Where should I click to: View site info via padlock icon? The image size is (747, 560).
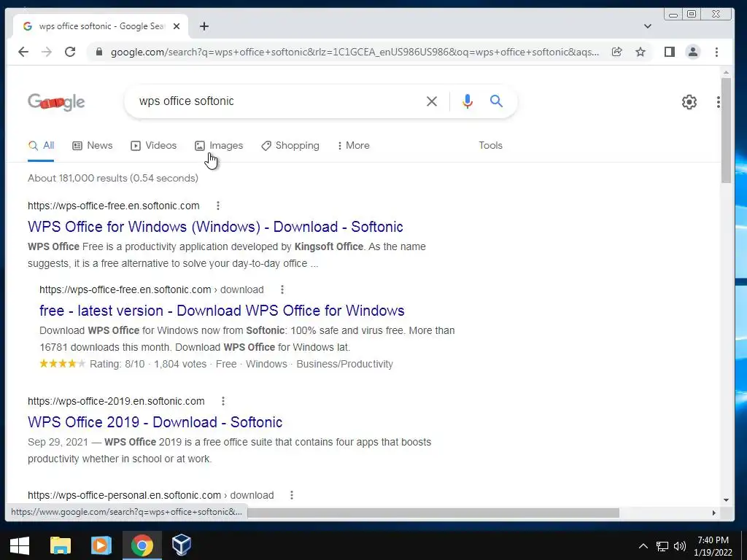99,52
